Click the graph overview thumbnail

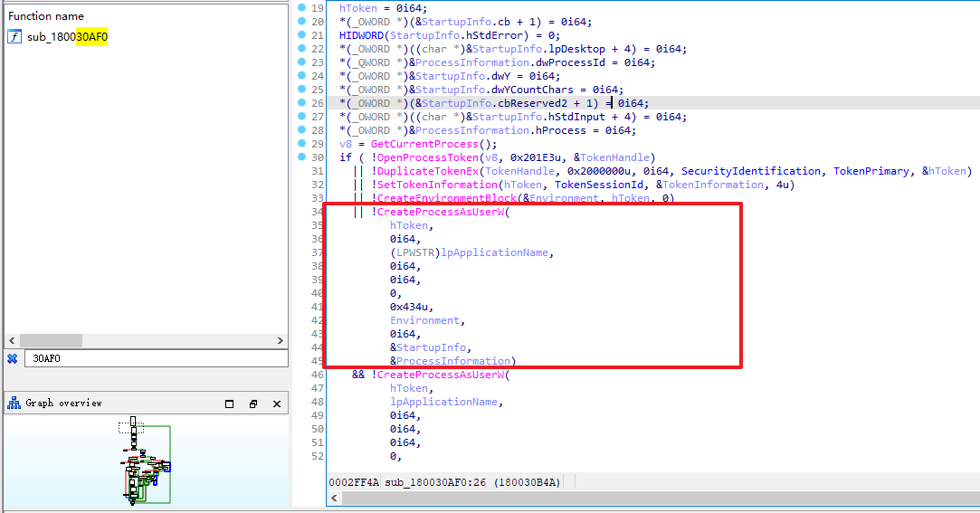[145, 461]
